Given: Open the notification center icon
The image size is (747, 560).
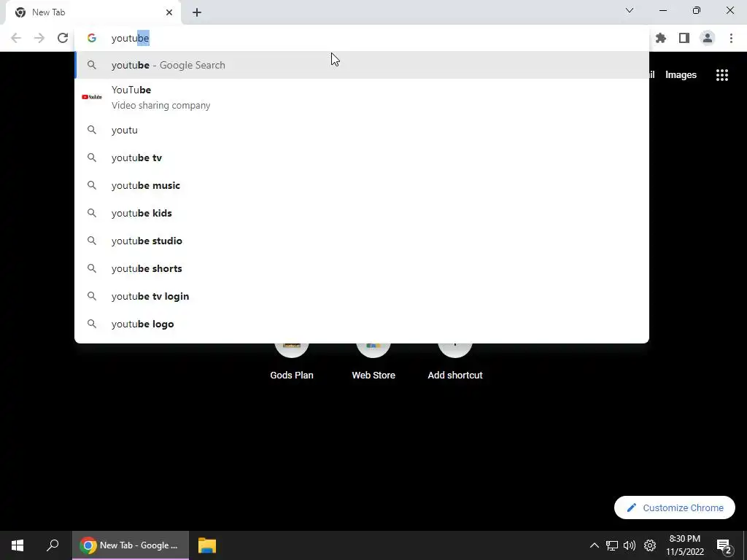Looking at the screenshot, I should pos(724,546).
